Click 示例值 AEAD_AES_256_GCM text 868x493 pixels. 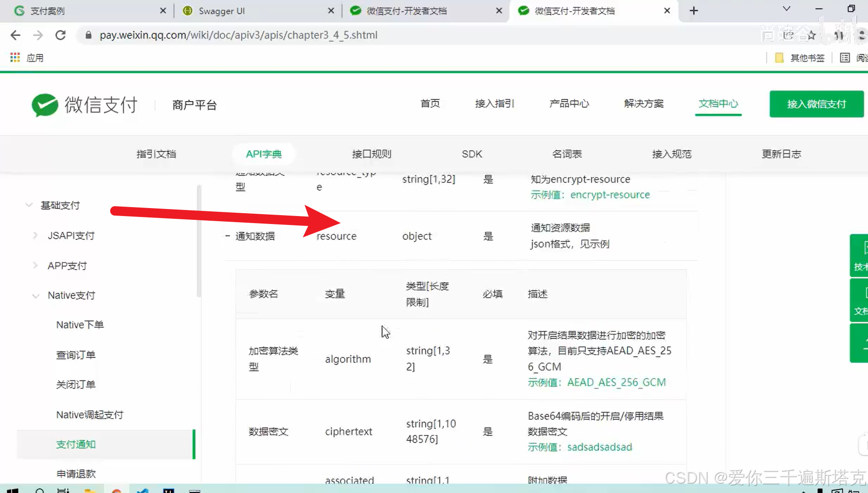pyautogui.click(x=597, y=382)
